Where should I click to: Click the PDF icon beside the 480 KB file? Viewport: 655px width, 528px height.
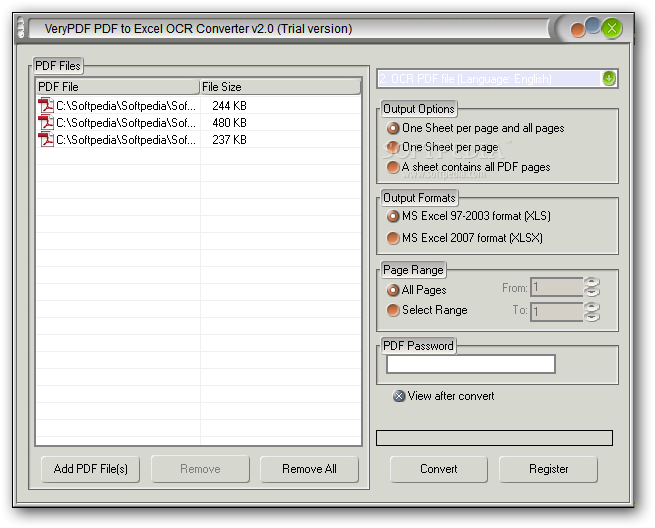46,122
